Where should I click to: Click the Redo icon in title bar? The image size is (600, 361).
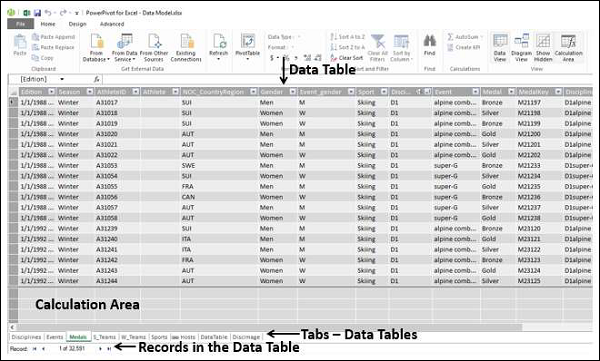pyautogui.click(x=63, y=13)
